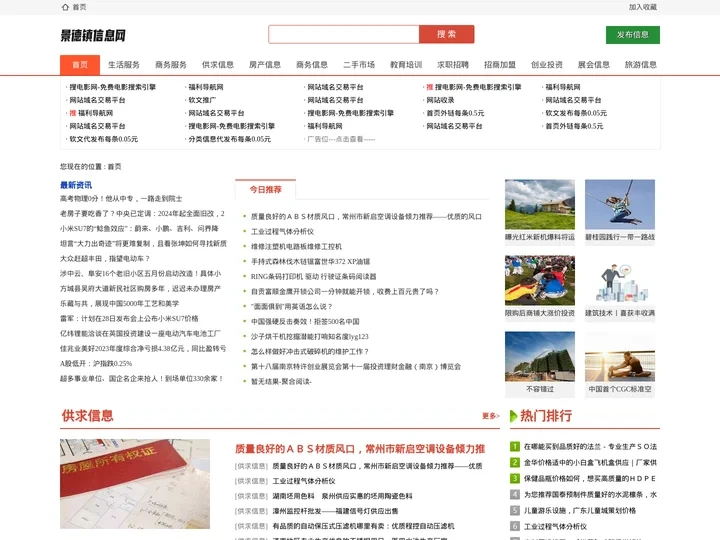
Task: Click rank number 1 badge in 热门排行
Action: pyautogui.click(x=515, y=446)
